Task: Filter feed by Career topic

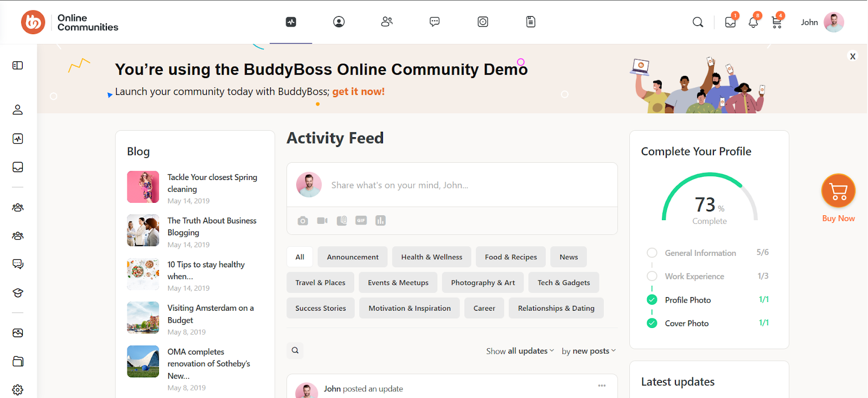Action: click(x=484, y=308)
